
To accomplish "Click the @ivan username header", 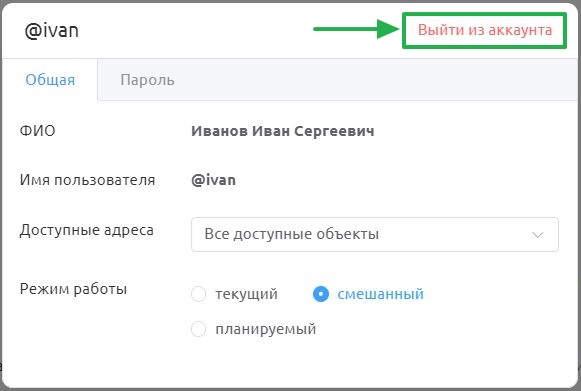I will coord(52,30).
